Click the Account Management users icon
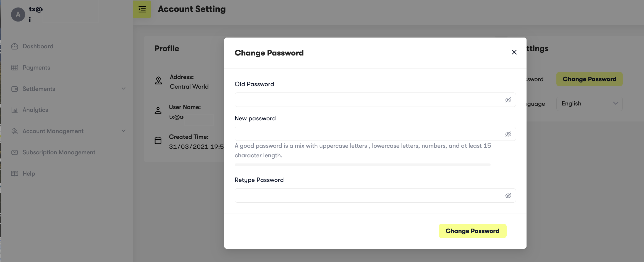644x262 pixels. [15, 131]
